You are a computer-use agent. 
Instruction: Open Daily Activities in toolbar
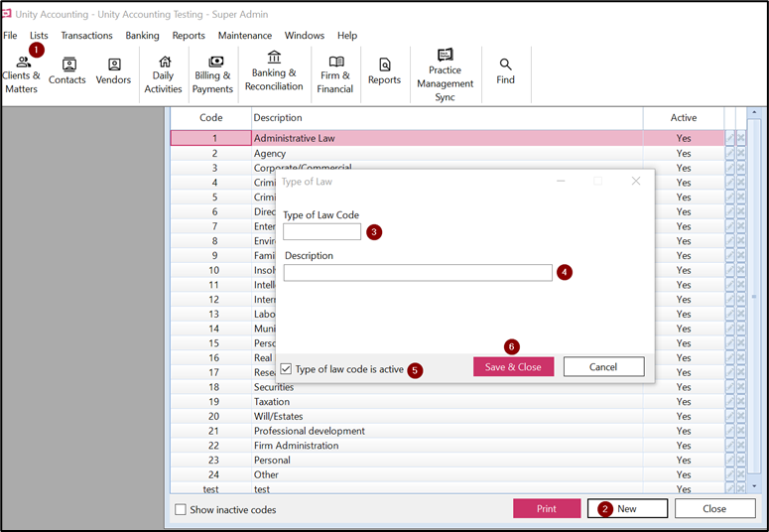pyautogui.click(x=163, y=74)
